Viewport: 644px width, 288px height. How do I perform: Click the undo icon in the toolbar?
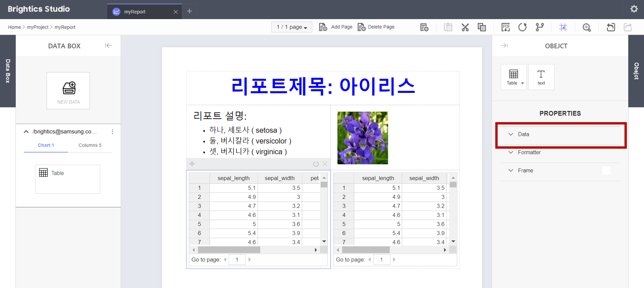611,27
